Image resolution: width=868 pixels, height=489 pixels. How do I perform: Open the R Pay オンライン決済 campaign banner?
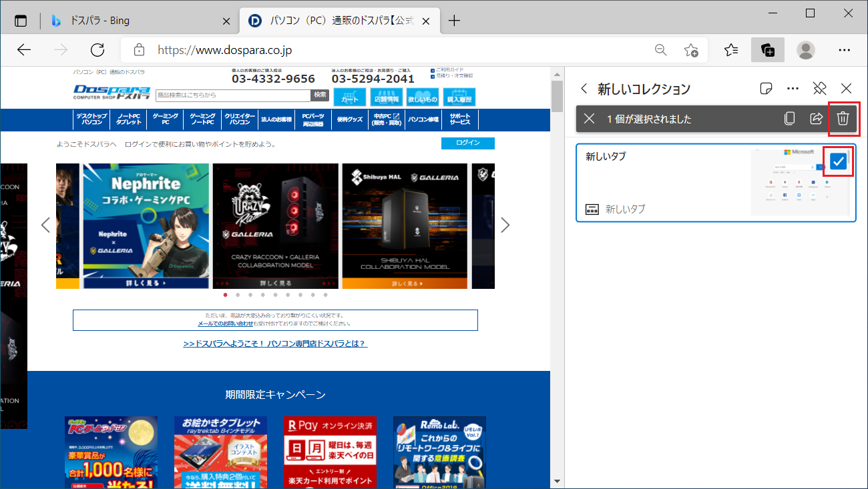330,452
